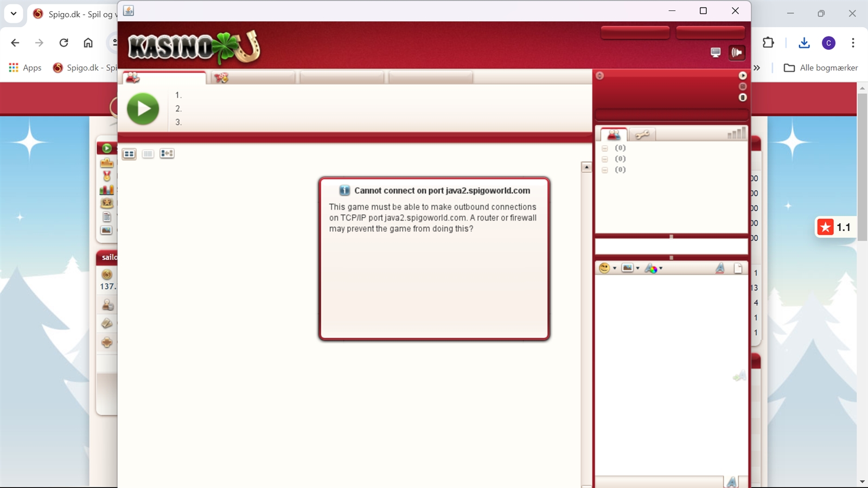
Task: Reload the Spigo.dk browser page
Action: pyautogui.click(x=63, y=43)
